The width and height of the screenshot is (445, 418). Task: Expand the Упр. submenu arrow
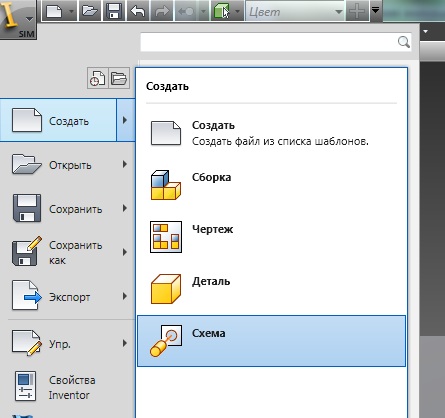point(125,343)
